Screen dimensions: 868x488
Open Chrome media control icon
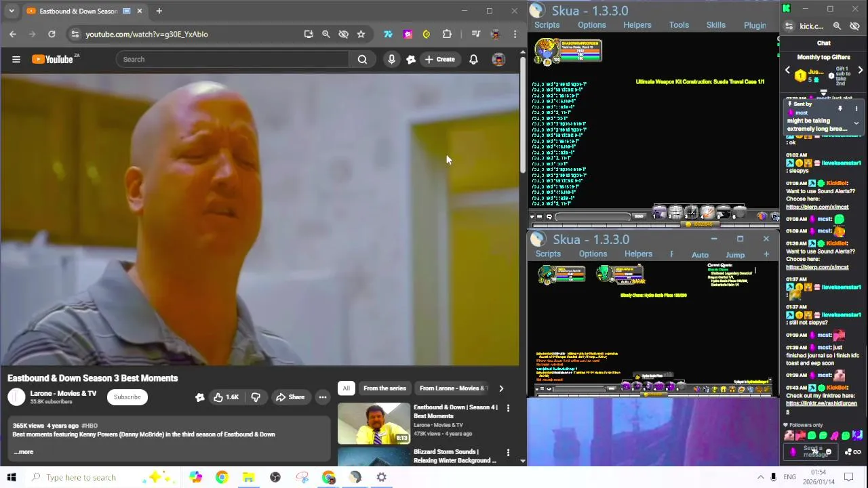(475, 34)
